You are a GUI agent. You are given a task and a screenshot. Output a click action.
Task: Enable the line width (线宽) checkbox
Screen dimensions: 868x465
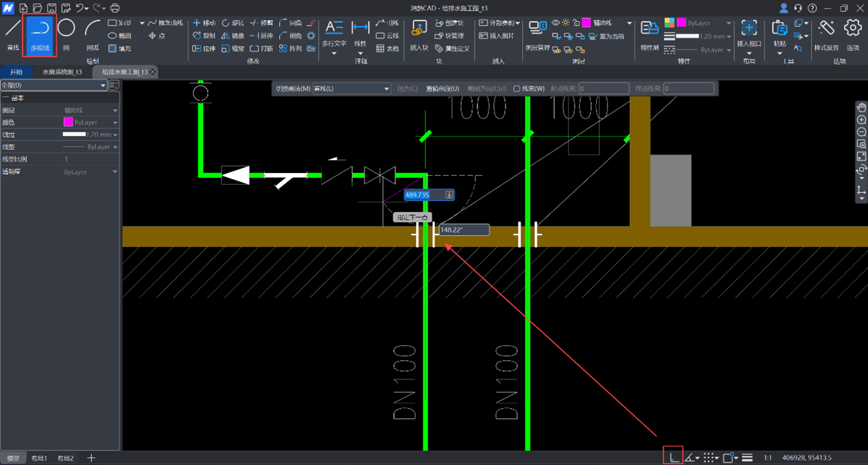(517, 89)
